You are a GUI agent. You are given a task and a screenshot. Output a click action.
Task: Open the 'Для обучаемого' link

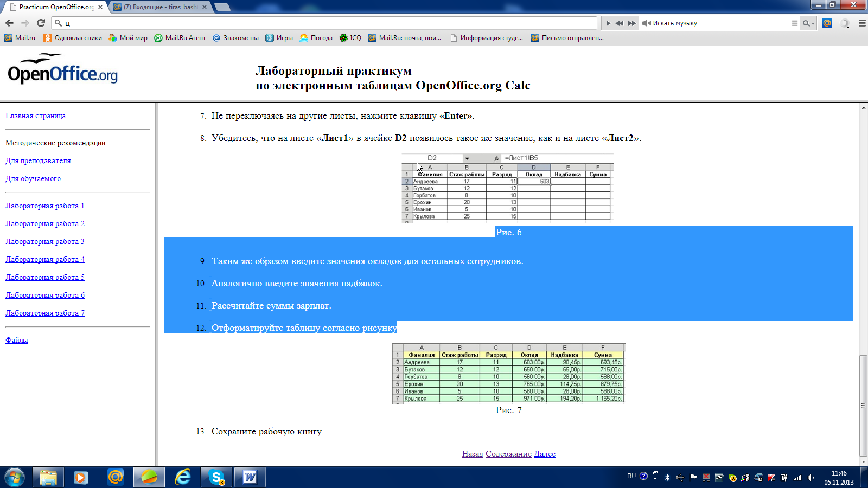(x=33, y=178)
